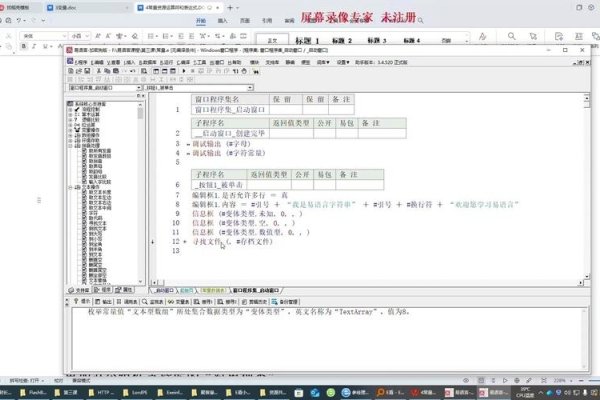Toggle checkbox for 取文本长度 in tree
This screenshot has height=400, width=600.
pos(85,192)
